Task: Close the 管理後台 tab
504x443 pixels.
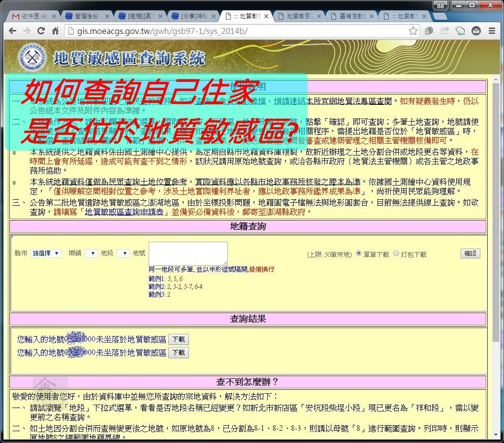Action: coord(107,16)
